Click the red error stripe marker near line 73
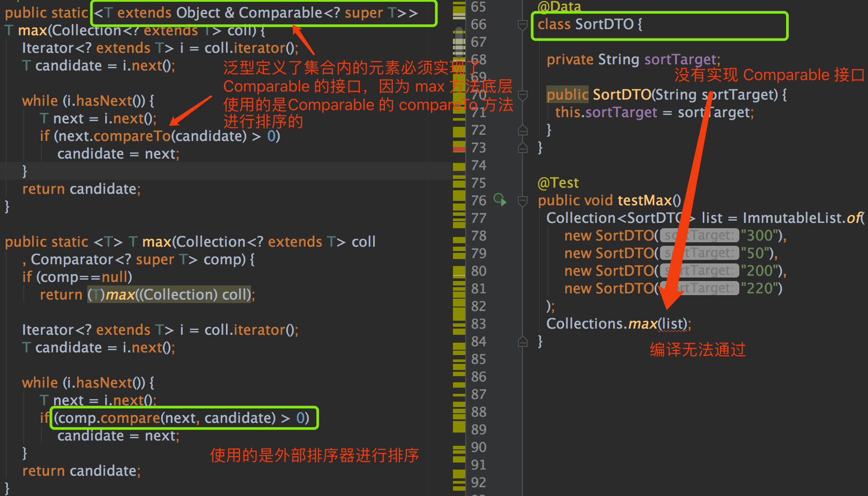The image size is (868, 496). point(458,148)
